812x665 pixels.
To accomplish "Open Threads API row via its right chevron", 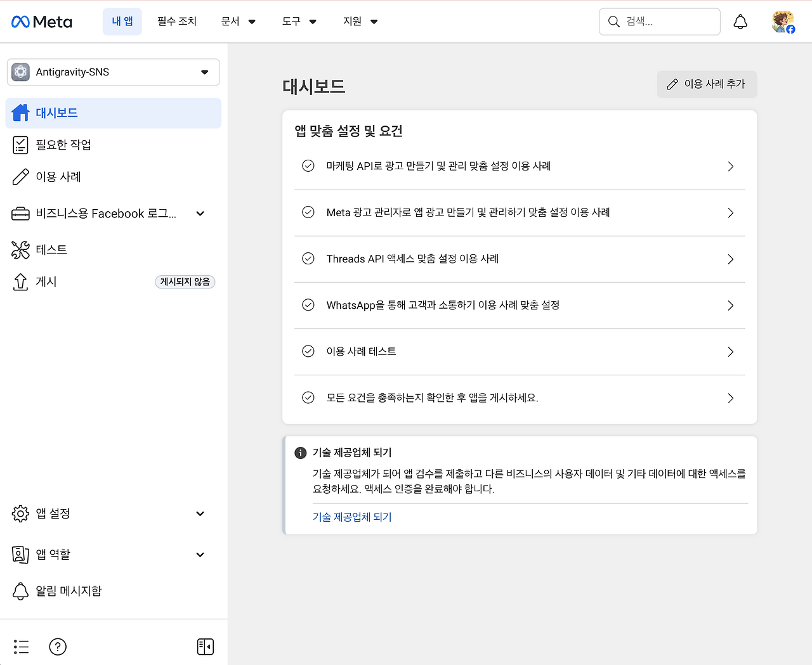I will [x=731, y=259].
